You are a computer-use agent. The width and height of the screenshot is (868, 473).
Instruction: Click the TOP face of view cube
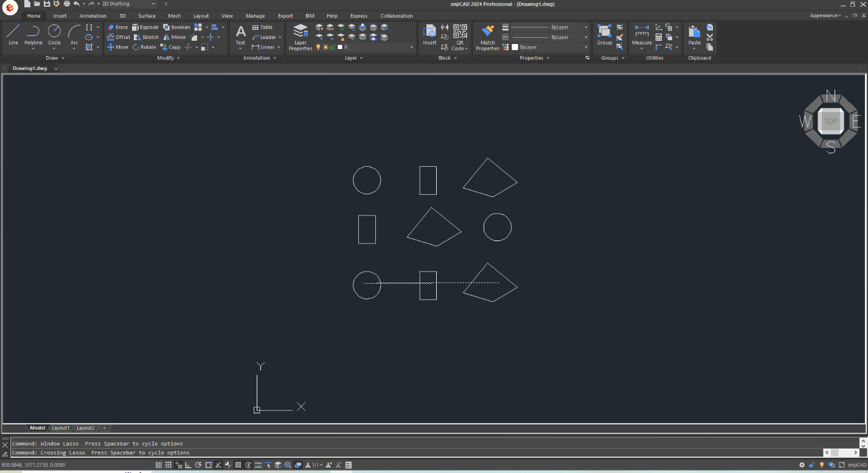click(831, 121)
